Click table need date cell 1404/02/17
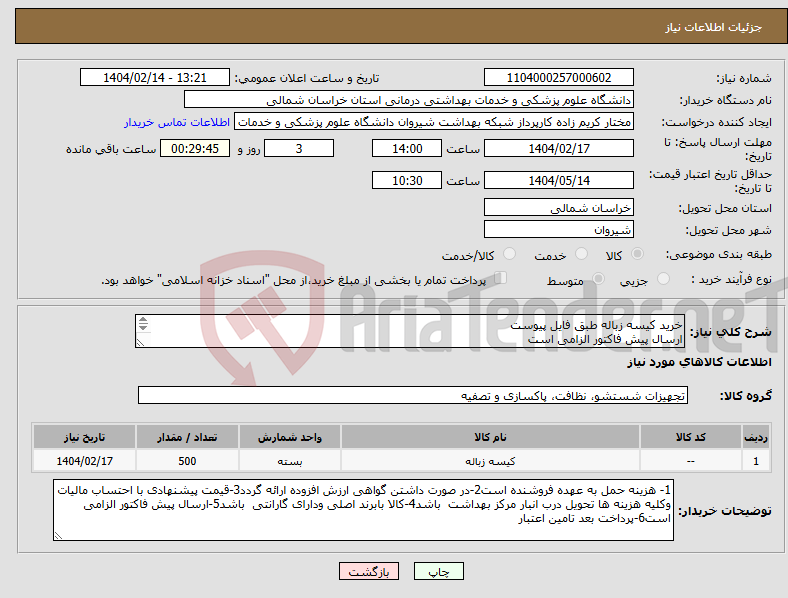 (x=84, y=461)
